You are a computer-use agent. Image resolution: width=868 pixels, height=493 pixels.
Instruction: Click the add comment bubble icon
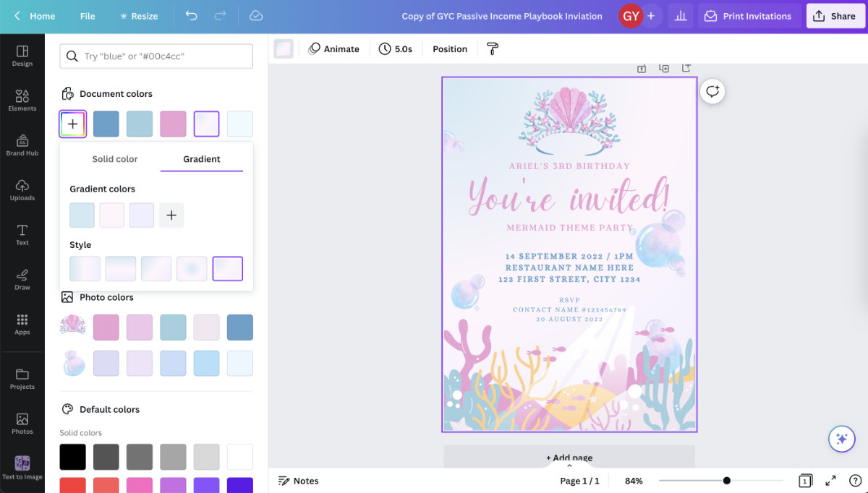[x=712, y=91]
